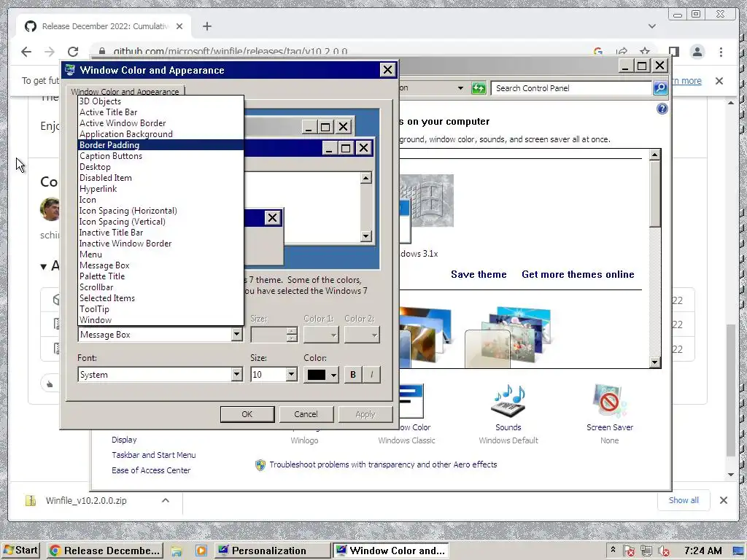Open Get more themes online link
Screen dimensions: 747x560
(578, 274)
